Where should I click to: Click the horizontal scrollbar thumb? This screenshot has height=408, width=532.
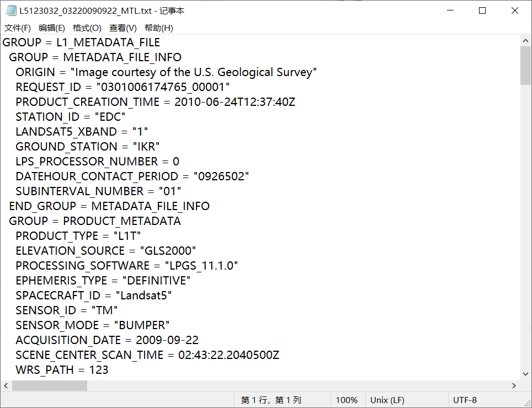50,385
